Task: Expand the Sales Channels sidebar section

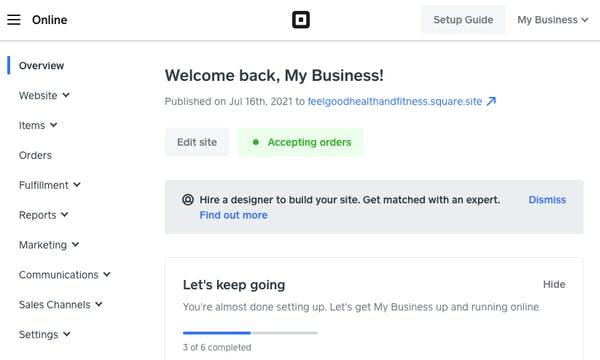Action: coord(61,305)
